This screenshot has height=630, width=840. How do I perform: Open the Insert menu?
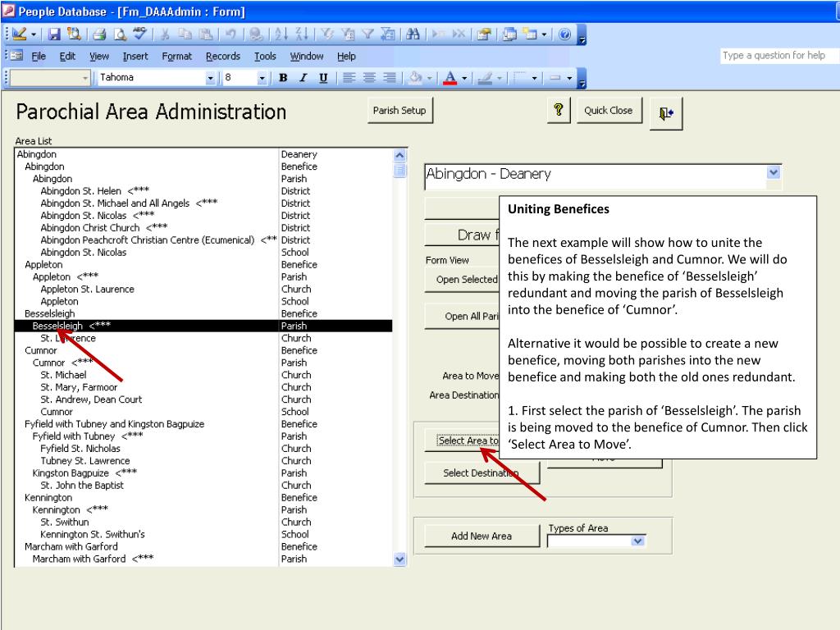(x=135, y=57)
